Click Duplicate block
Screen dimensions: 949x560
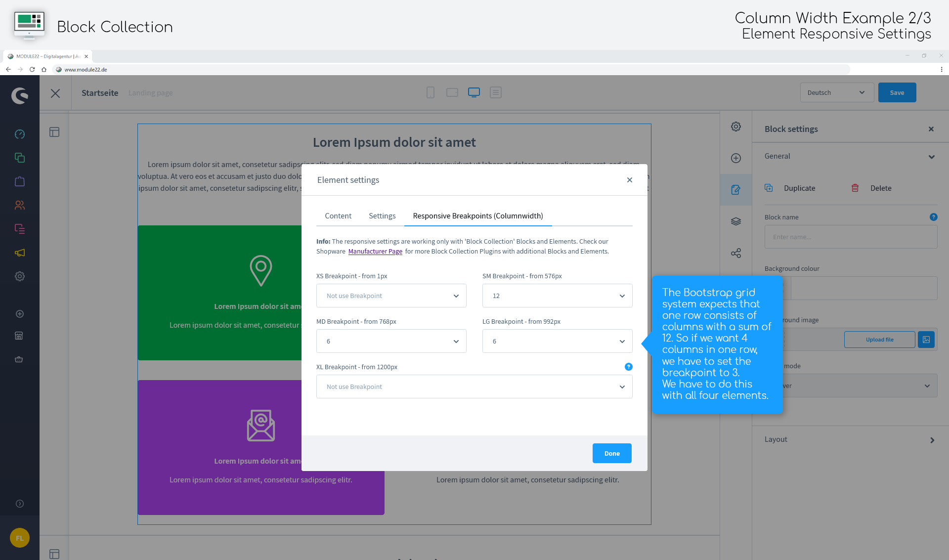(x=790, y=188)
